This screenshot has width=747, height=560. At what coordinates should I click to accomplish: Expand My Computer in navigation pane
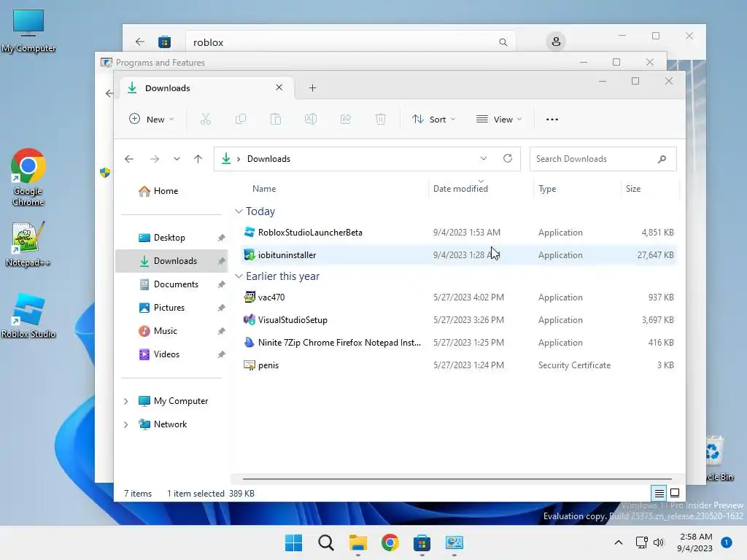pos(125,402)
